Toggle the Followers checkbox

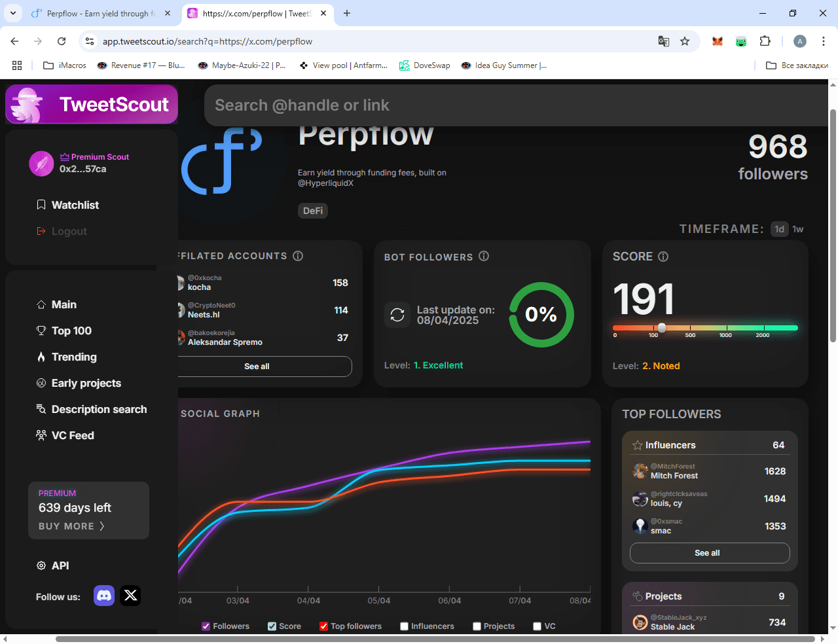pos(206,626)
